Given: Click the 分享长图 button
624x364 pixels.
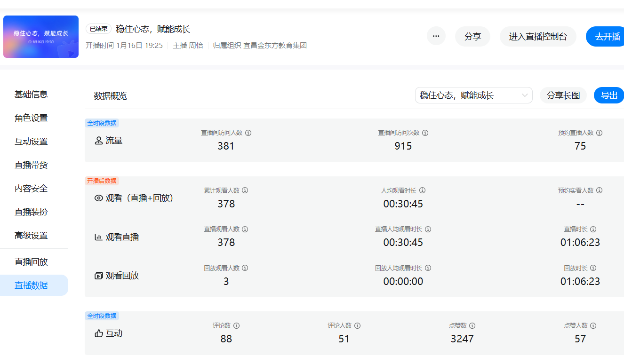Looking at the screenshot, I should point(563,95).
